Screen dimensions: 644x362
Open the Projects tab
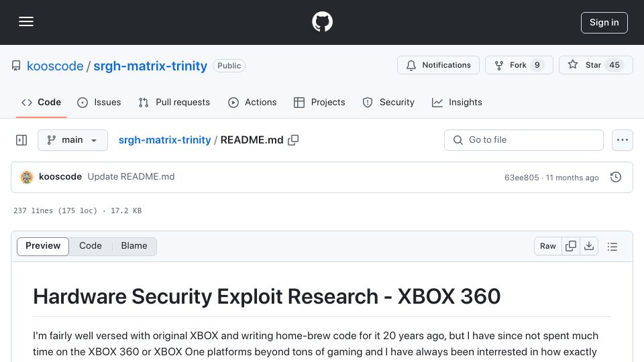(x=319, y=102)
